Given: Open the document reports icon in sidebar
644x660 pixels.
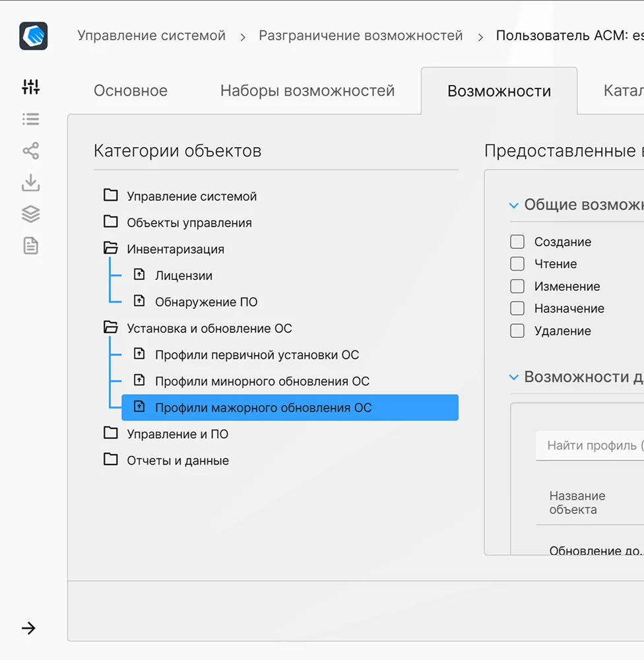Looking at the screenshot, I should point(31,246).
